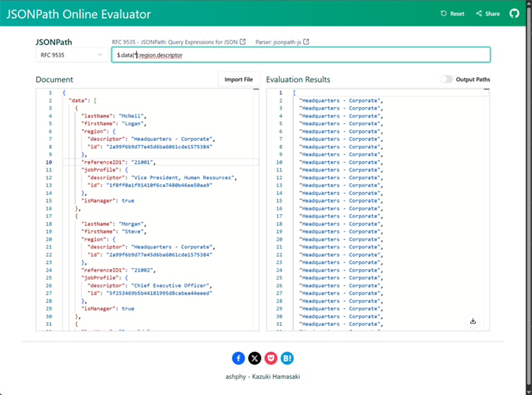Click the Reset button
The height and width of the screenshot is (395, 532).
point(453,13)
